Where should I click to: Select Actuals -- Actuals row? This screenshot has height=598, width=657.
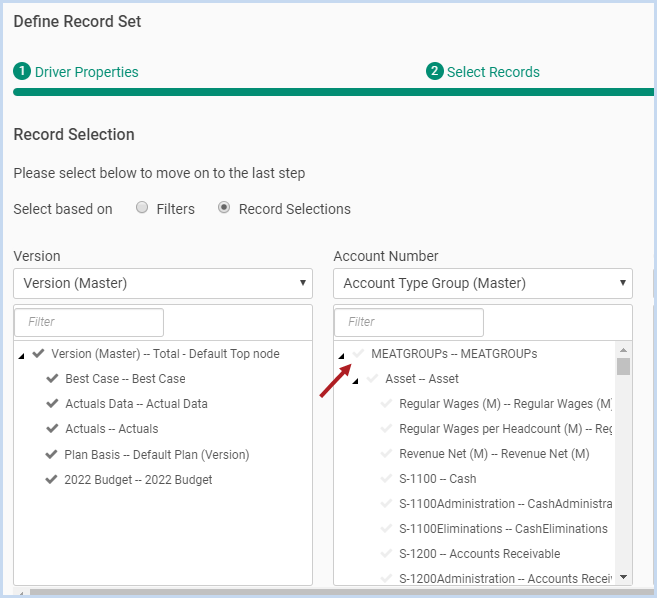[112, 429]
